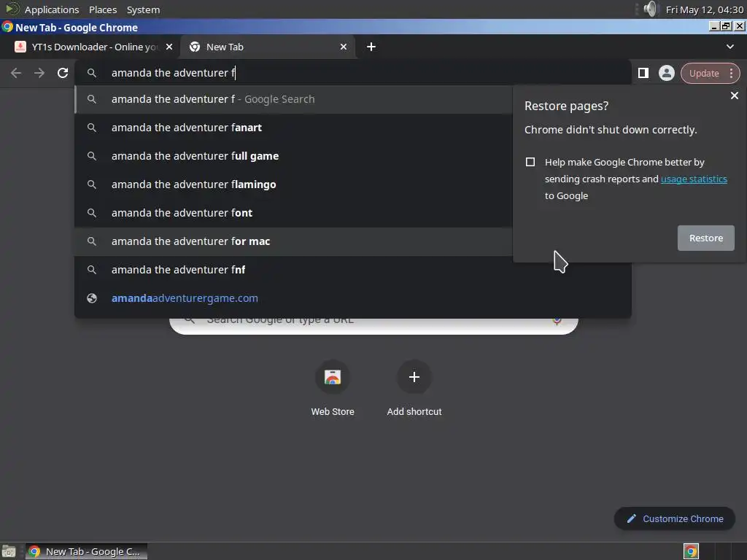Pick the 'amanda the adventurer full game' suggestion

(x=293, y=156)
